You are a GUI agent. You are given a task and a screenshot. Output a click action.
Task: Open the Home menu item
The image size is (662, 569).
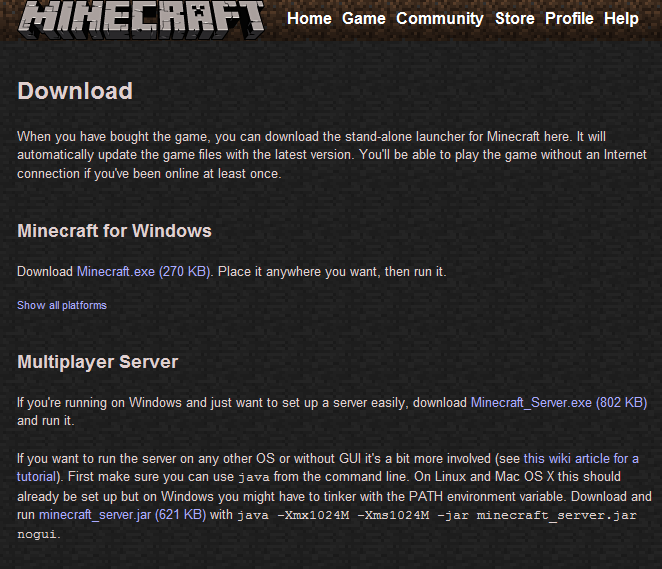pos(309,19)
